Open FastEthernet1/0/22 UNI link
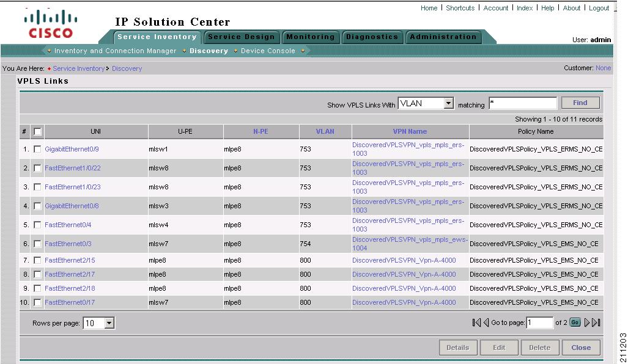 pyautogui.click(x=73, y=168)
